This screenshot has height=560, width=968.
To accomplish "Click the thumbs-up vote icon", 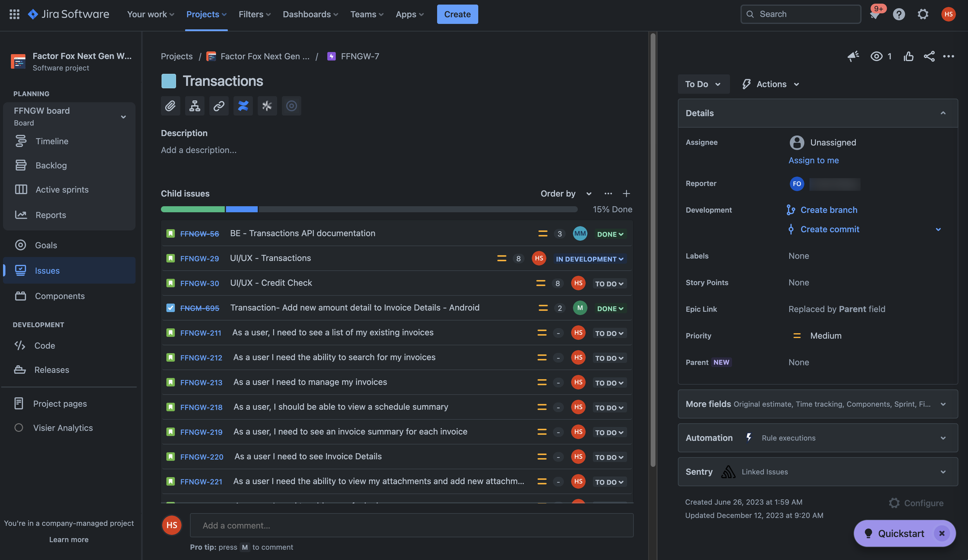I will 908,57.
